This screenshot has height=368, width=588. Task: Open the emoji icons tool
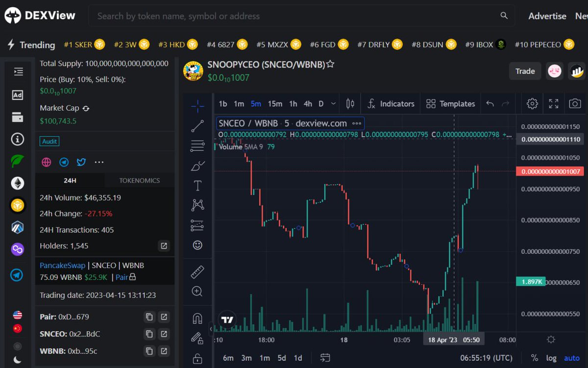pyautogui.click(x=197, y=245)
